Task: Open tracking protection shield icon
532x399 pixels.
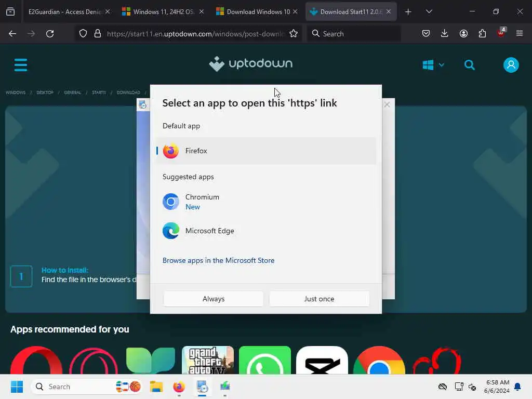Action: pyautogui.click(x=83, y=34)
